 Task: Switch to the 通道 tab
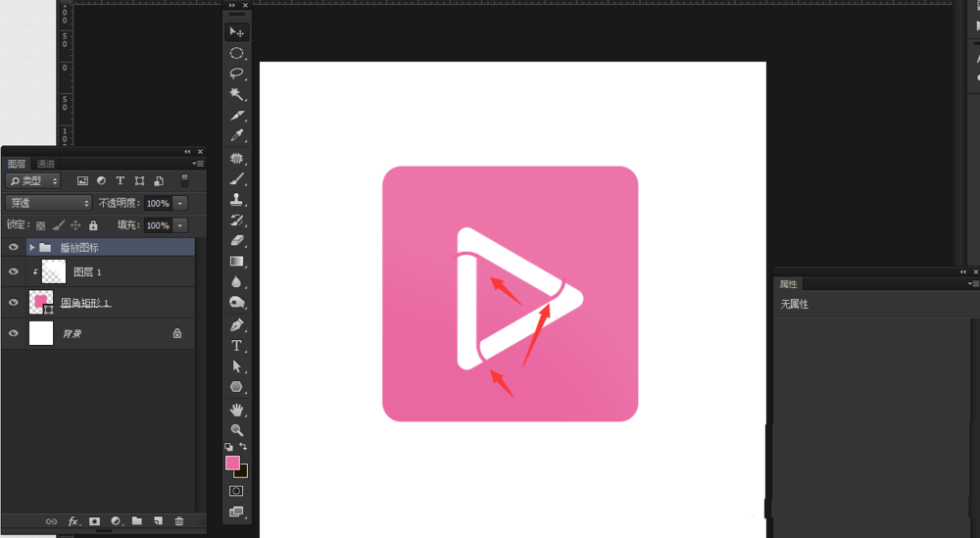(46, 164)
